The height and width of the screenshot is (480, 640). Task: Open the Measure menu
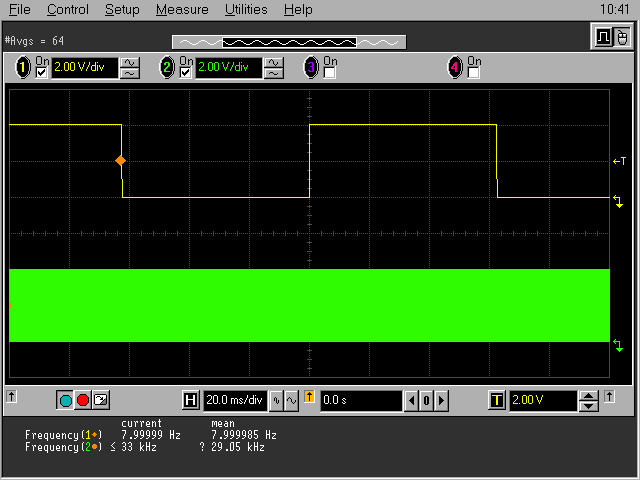[182, 10]
